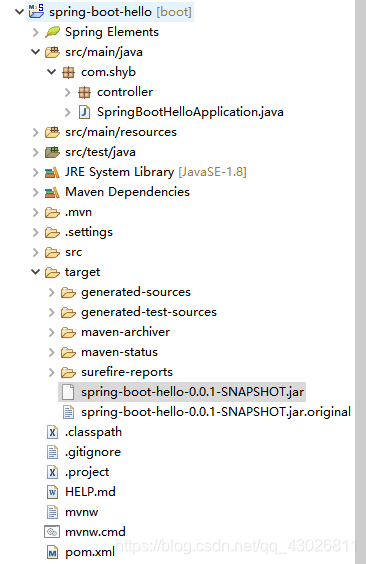Expand the JRE System Library node
Image resolution: width=366 pixels, height=564 pixels.
36,173
